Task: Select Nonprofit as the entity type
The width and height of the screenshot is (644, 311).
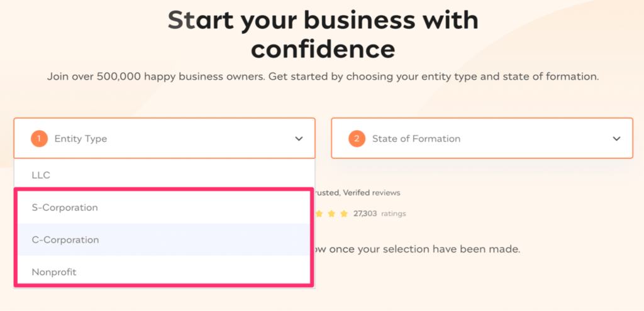Action: click(x=164, y=271)
